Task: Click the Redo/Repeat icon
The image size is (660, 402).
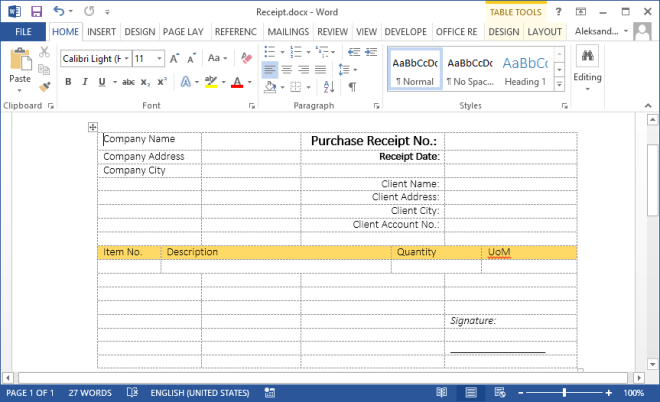Action: click(x=89, y=11)
